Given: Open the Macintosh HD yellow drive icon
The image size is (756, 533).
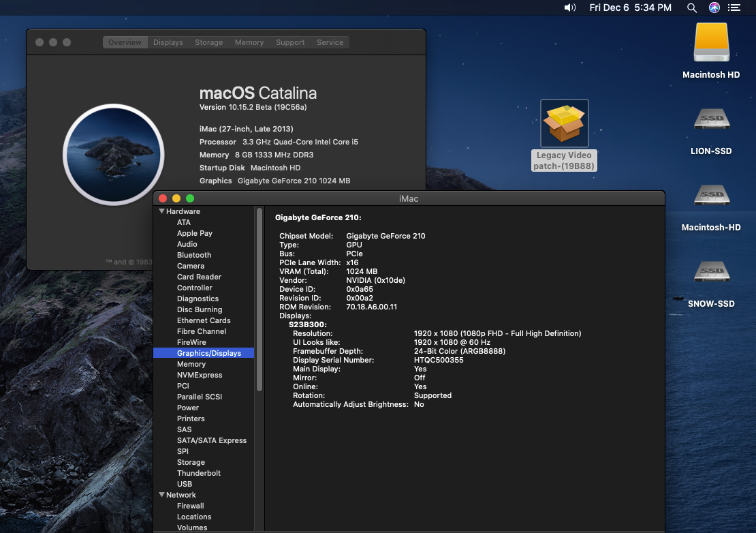Looking at the screenshot, I should (711, 42).
